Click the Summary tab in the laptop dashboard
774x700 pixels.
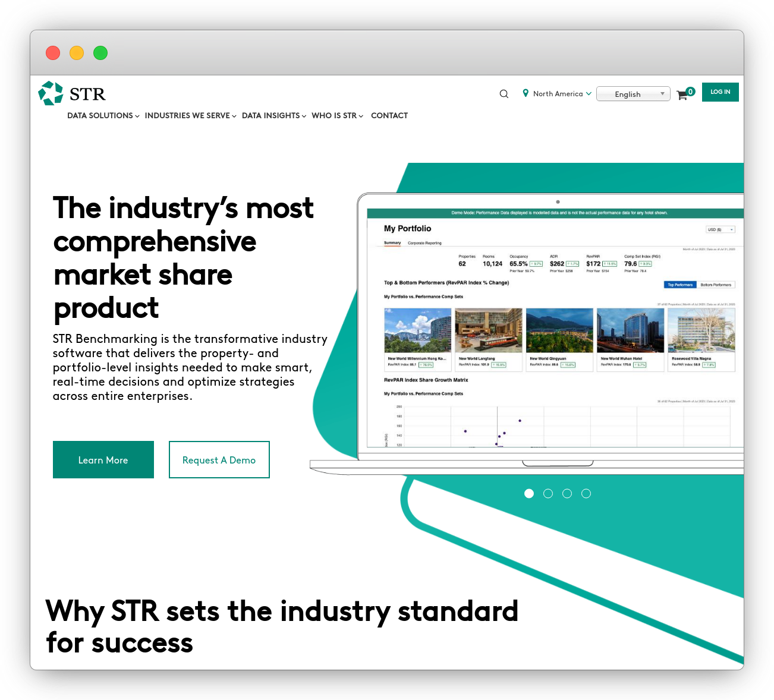click(392, 243)
